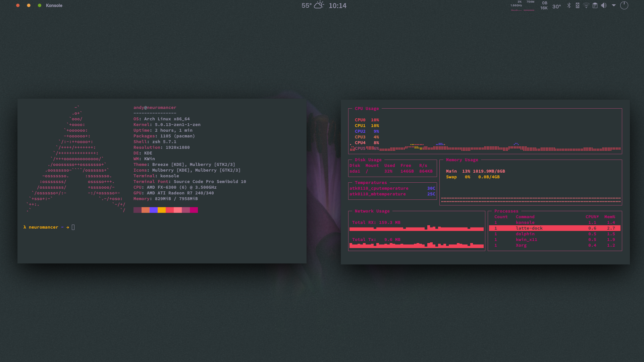Select the dolphin process row
Viewport: 644px width, 362px height.
click(555, 234)
